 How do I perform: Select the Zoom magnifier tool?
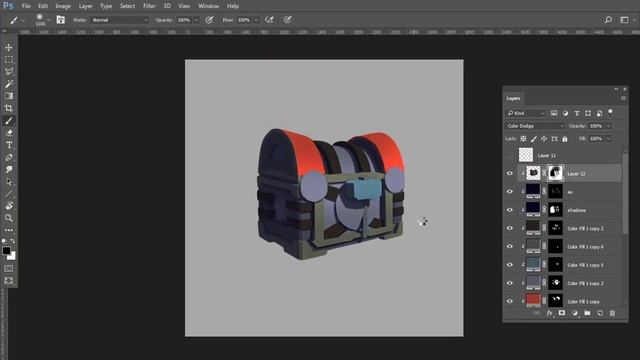[9, 218]
